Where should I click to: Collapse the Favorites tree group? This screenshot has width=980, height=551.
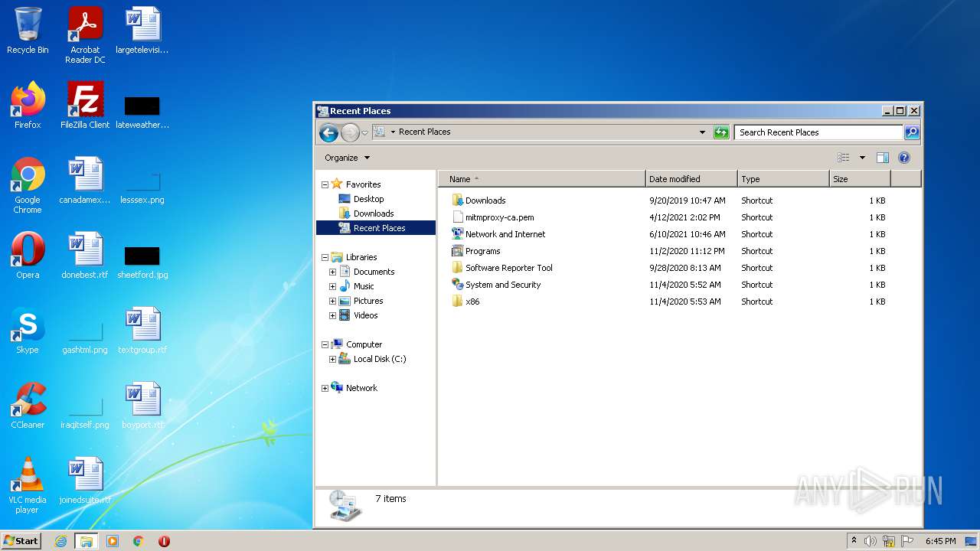(x=325, y=184)
